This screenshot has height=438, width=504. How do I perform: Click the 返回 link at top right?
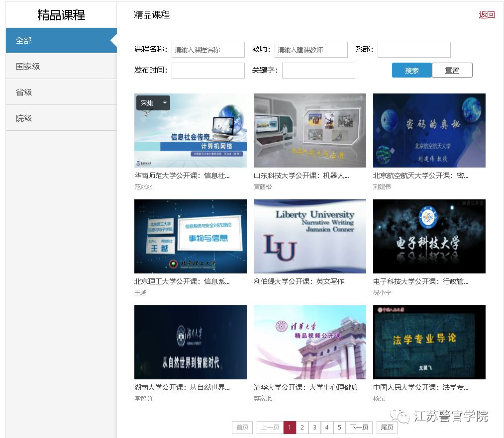pyautogui.click(x=486, y=15)
